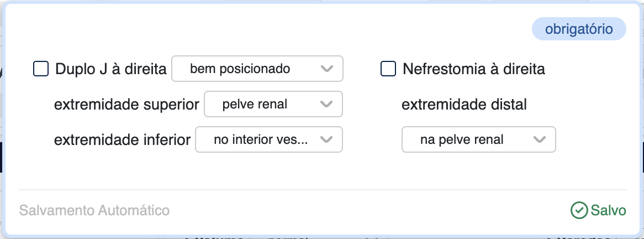The height and width of the screenshot is (239, 644).
Task: Click chevron arrow of 'bem posicionado' dropdown
Action: coord(327,69)
